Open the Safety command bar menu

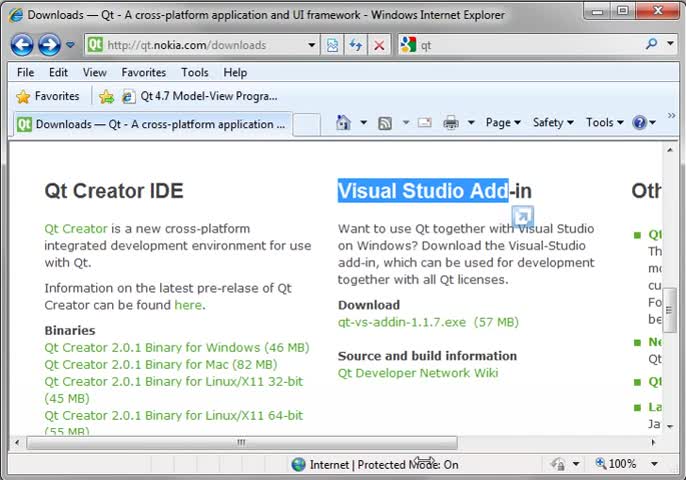[x=553, y=123]
